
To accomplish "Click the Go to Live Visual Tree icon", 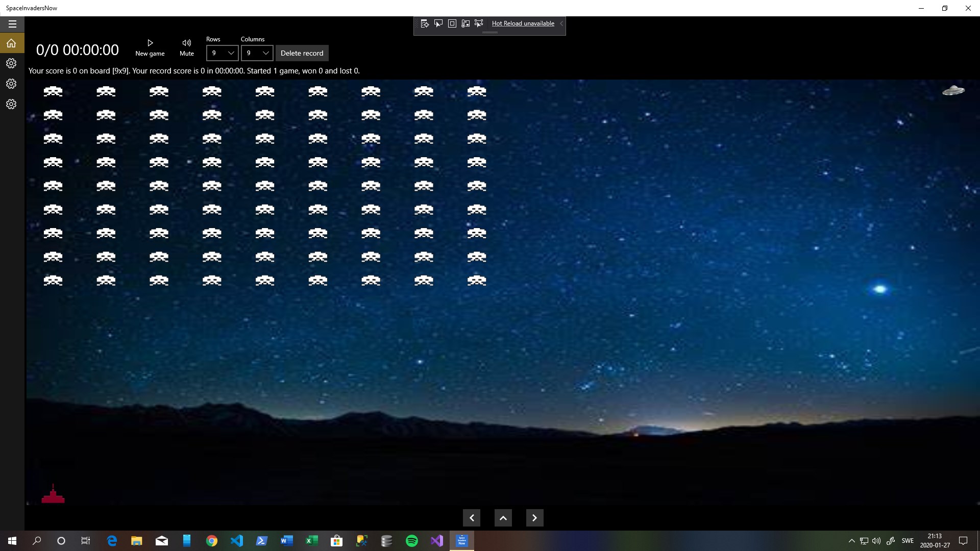I will coord(425,23).
